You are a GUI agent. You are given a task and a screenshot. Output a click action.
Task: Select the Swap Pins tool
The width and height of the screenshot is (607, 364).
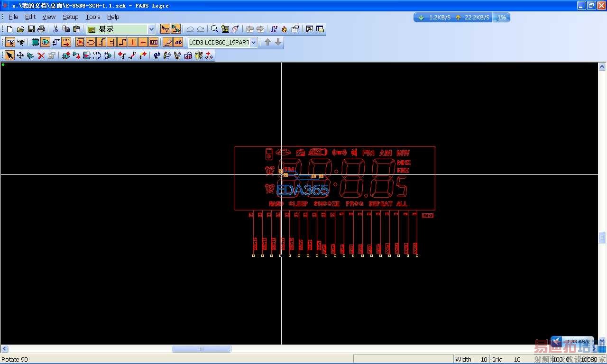pyautogui.click(x=108, y=55)
